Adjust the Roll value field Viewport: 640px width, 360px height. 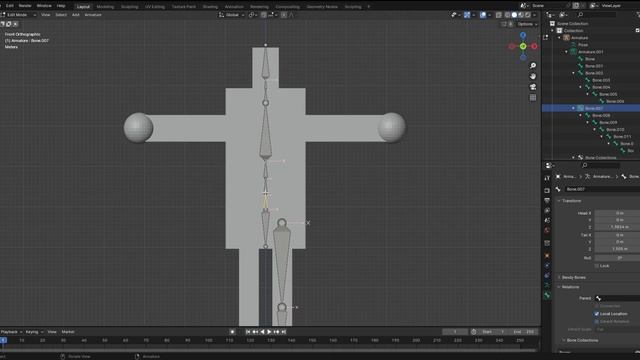(617, 258)
